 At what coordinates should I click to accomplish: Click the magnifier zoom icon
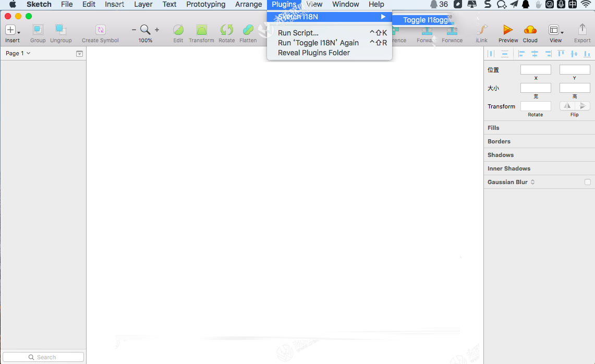coord(145,30)
